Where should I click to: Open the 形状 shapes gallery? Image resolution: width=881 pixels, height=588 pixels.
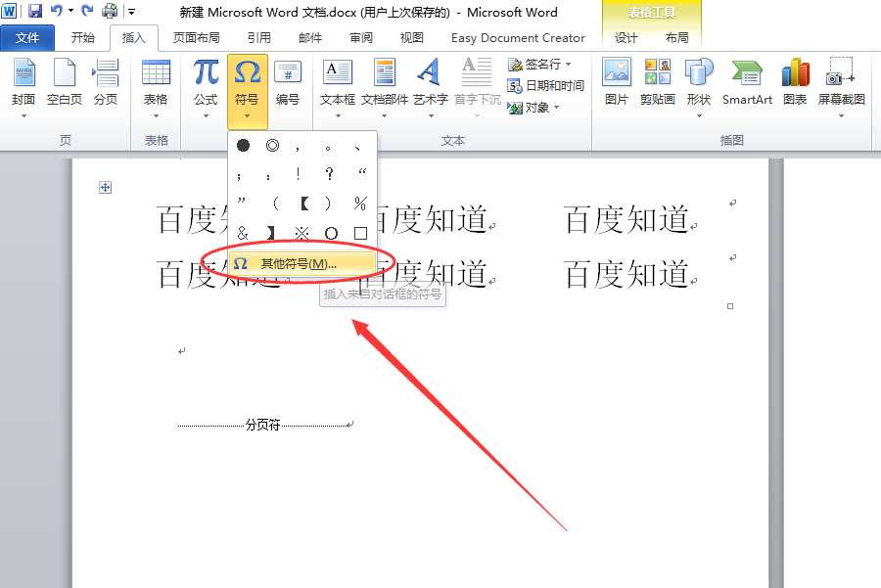click(699, 87)
